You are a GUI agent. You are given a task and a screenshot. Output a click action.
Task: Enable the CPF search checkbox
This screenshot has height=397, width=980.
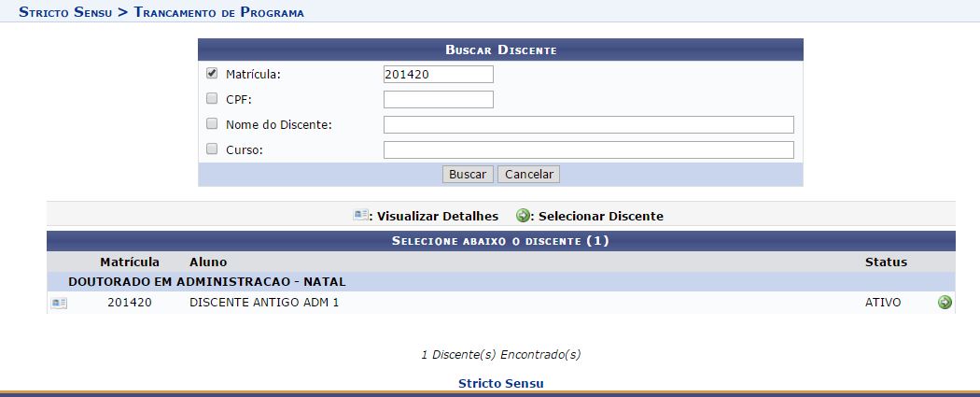click(x=212, y=99)
